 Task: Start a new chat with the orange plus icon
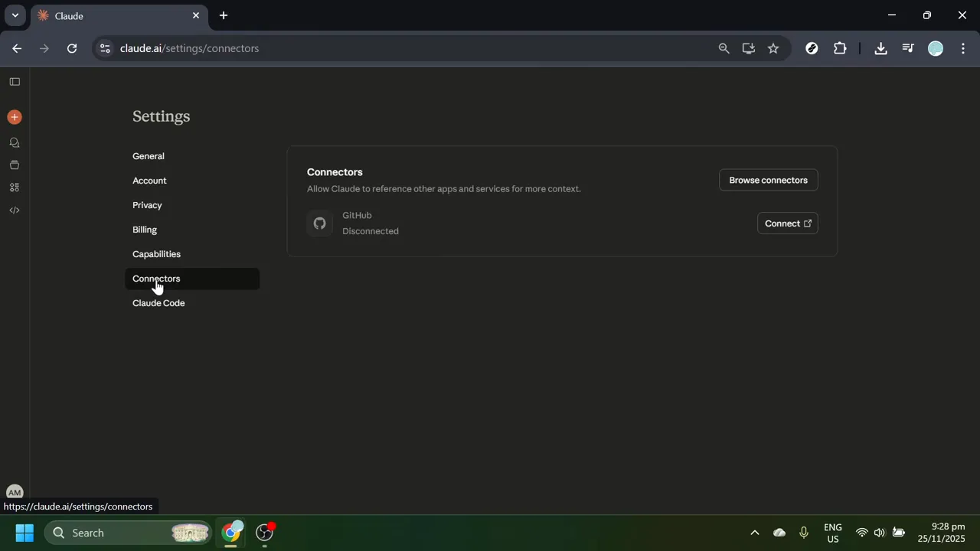(x=15, y=117)
